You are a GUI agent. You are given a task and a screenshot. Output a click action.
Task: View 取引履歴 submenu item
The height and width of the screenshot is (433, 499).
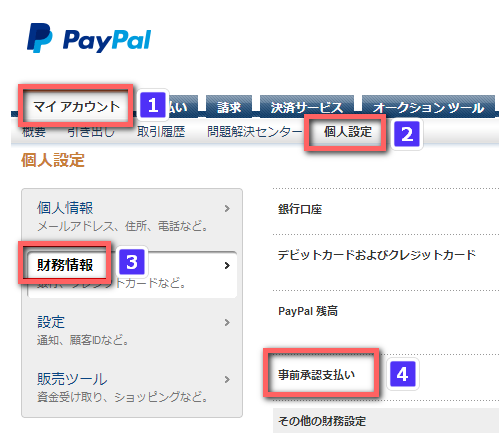[161, 132]
